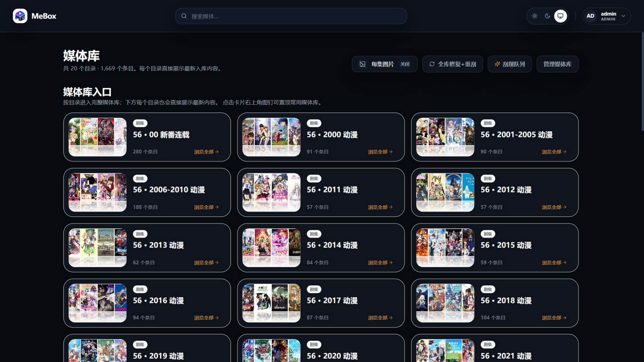Image resolution: width=644 pixels, height=362 pixels.
Task: Browse all in 2000 动漫 library
Action: click(380, 152)
